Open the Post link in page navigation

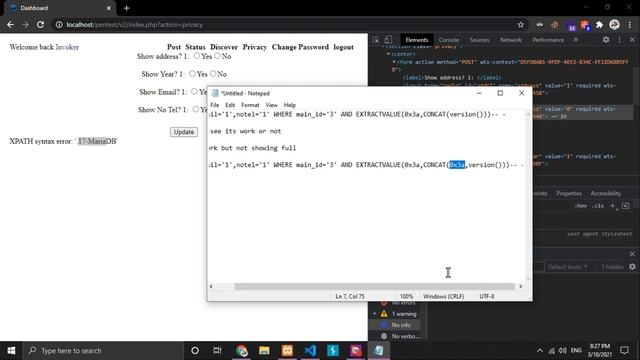point(174,47)
